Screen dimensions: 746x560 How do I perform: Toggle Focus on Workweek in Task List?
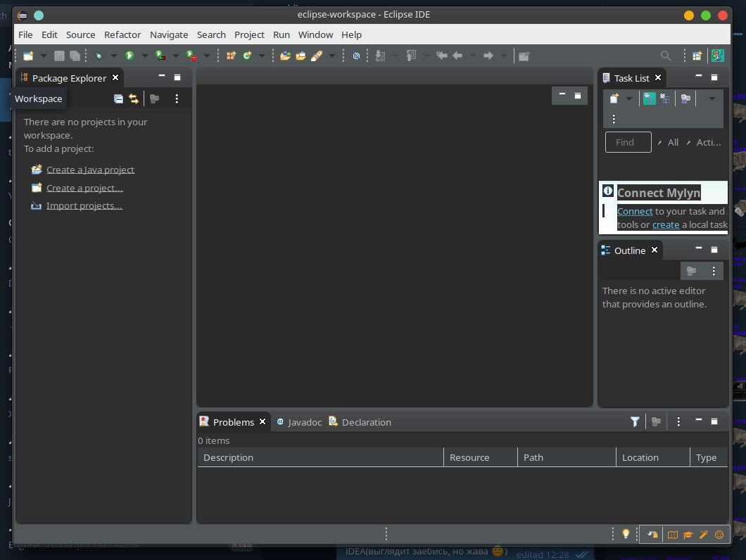(685, 98)
